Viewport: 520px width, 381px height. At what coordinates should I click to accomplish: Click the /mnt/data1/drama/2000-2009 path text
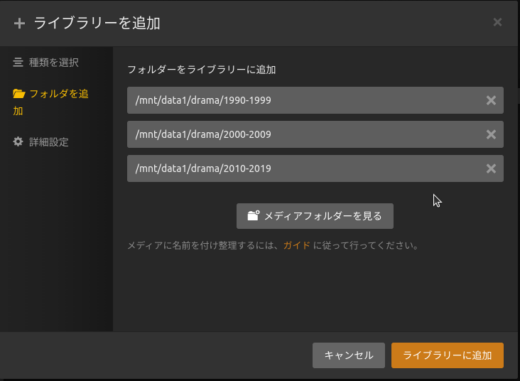[203, 134]
